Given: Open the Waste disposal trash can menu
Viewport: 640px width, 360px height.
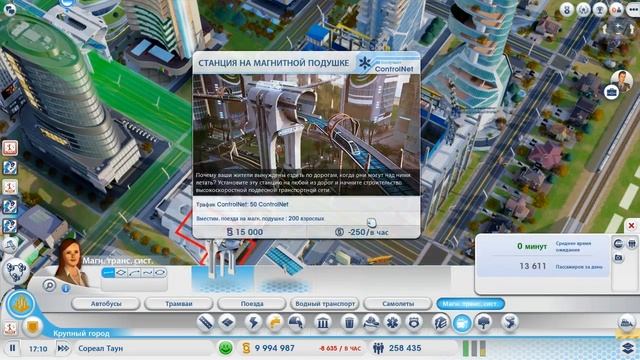Looking at the screenshot, I should 349,322.
